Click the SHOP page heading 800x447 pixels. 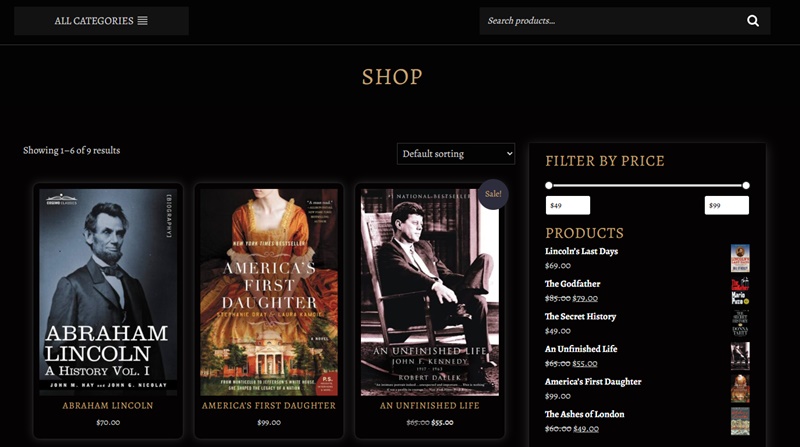point(392,77)
